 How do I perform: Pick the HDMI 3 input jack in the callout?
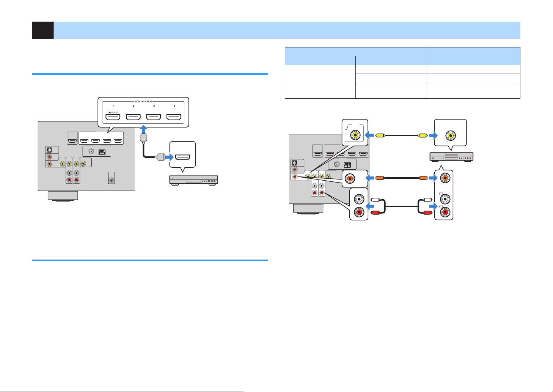tap(154, 118)
